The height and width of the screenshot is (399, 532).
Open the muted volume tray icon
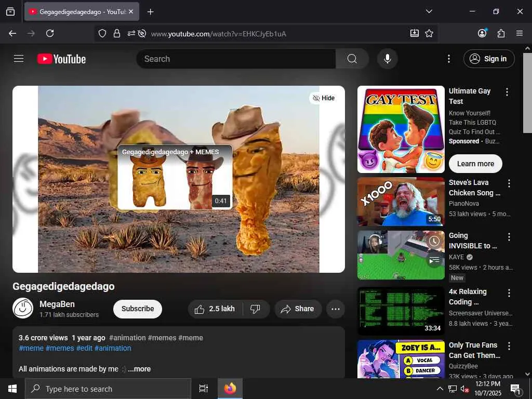464,389
